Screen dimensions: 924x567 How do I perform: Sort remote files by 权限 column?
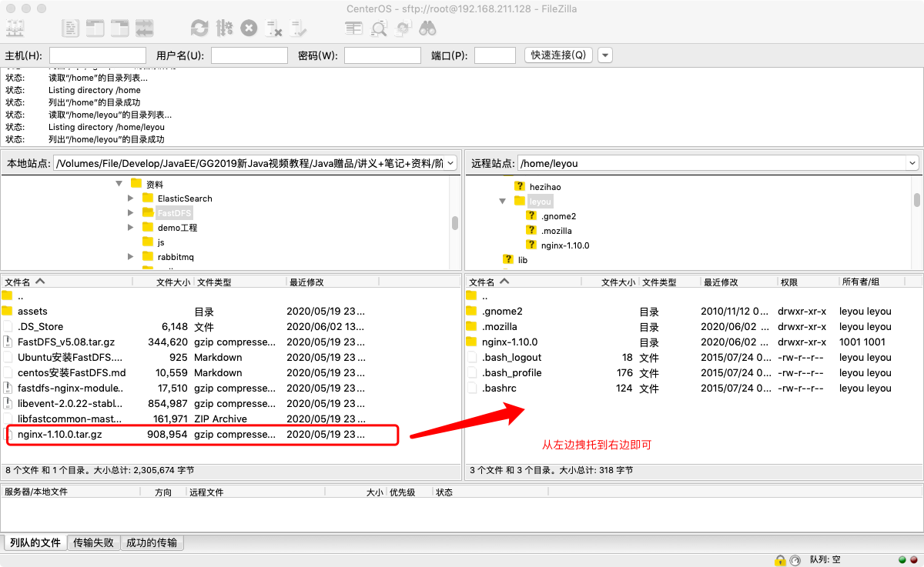click(808, 282)
